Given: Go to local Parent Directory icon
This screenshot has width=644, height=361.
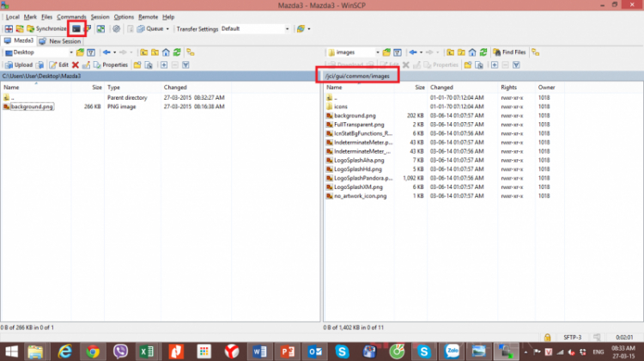Looking at the screenshot, I should 143,52.
